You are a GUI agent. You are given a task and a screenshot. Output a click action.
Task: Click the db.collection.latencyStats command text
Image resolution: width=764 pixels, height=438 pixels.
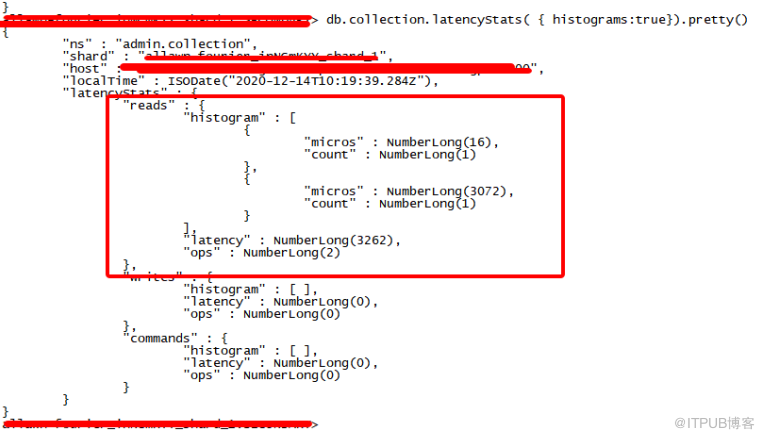click(536, 19)
